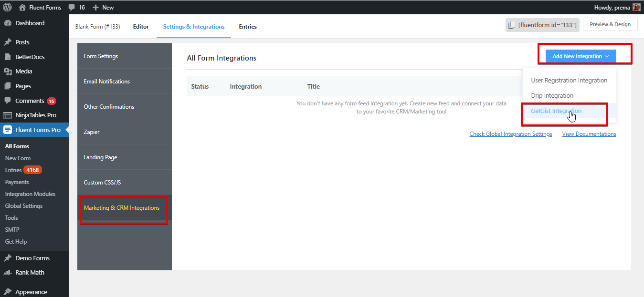
Task: Open the Settings & Integrations tab
Action: (194, 27)
